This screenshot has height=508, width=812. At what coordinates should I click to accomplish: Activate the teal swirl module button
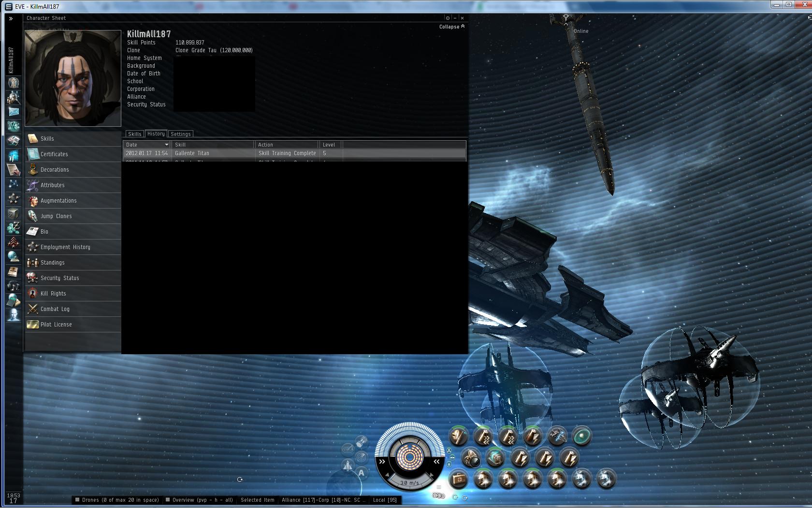click(495, 458)
